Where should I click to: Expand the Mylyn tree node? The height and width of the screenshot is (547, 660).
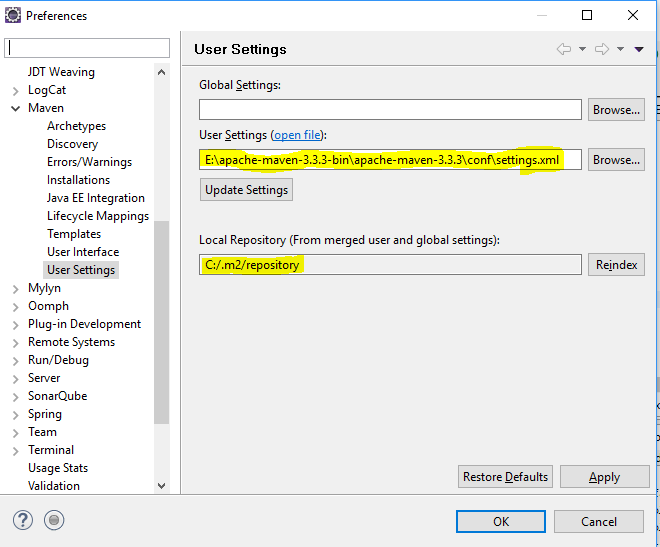[16, 289]
